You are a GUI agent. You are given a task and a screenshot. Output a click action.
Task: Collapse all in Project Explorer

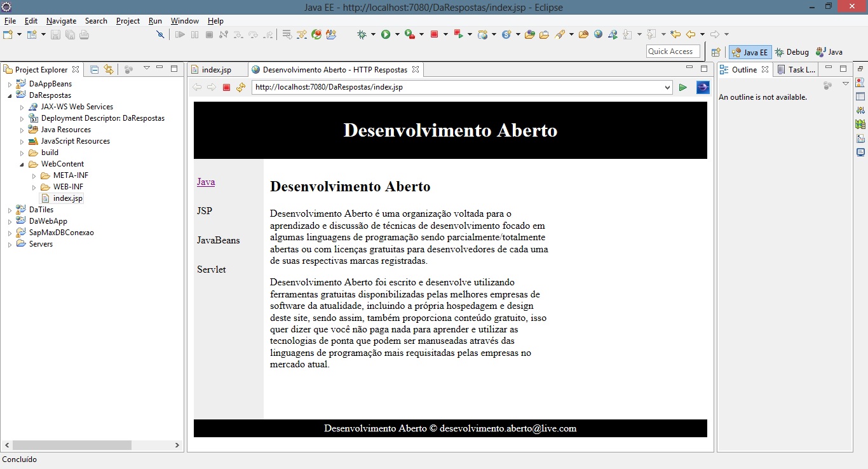[x=95, y=70]
